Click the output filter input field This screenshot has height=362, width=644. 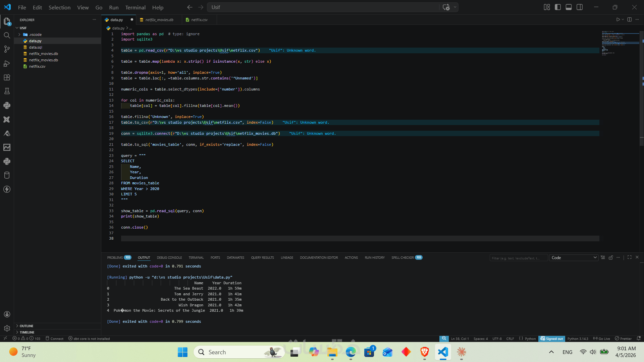[x=518, y=258]
